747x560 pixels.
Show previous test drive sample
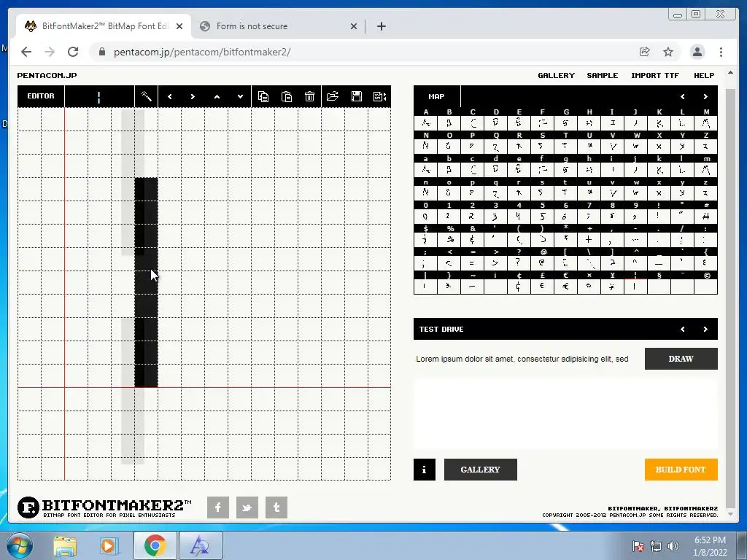click(683, 329)
